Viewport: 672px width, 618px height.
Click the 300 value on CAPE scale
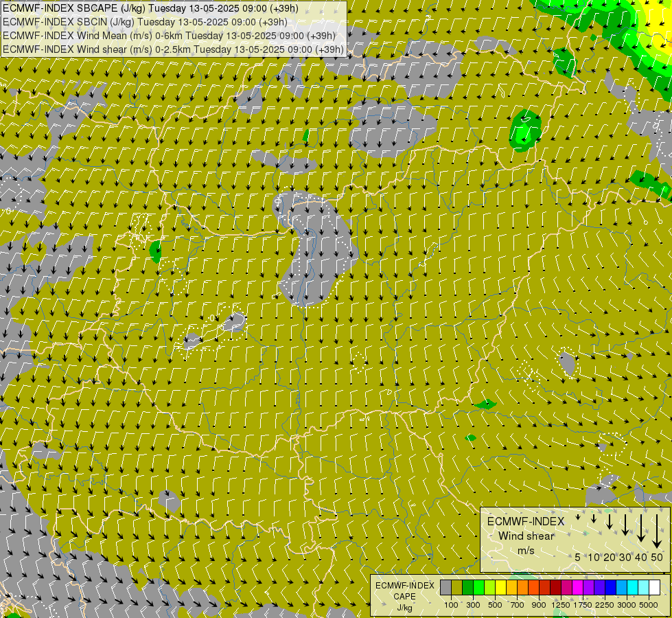[473, 605]
